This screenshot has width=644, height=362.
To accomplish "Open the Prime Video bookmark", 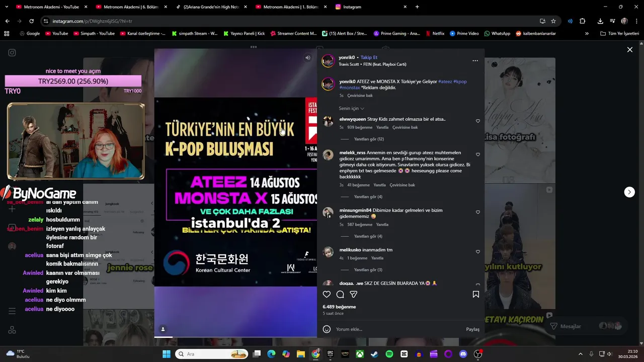I will click(464, 33).
